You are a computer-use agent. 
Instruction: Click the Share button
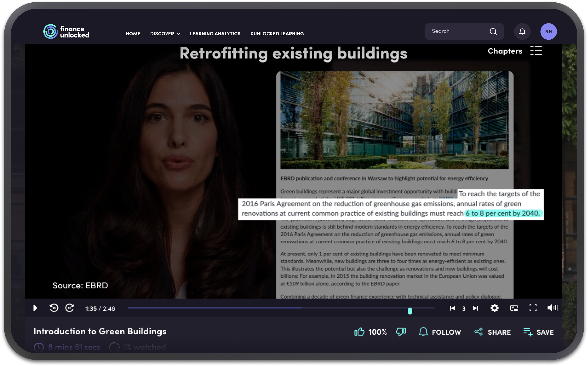point(492,332)
